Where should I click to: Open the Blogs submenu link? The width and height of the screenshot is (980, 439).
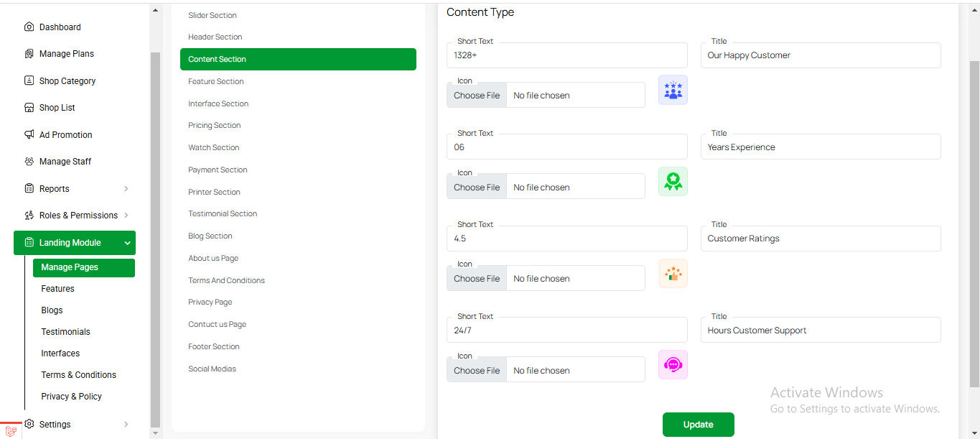pyautogui.click(x=52, y=310)
